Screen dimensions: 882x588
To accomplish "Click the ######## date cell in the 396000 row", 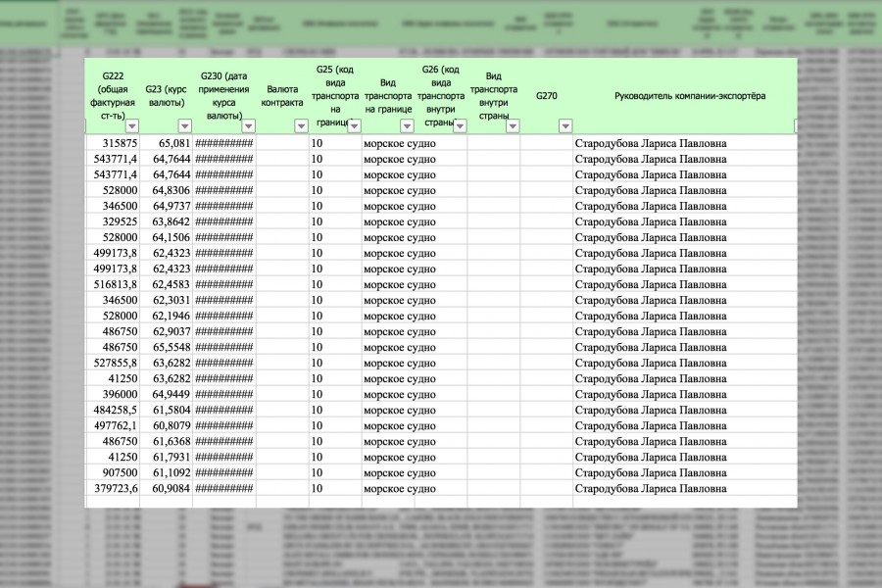I will (x=224, y=394).
